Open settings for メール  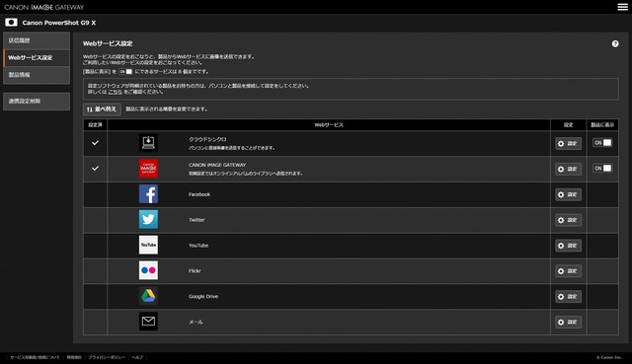click(569, 322)
